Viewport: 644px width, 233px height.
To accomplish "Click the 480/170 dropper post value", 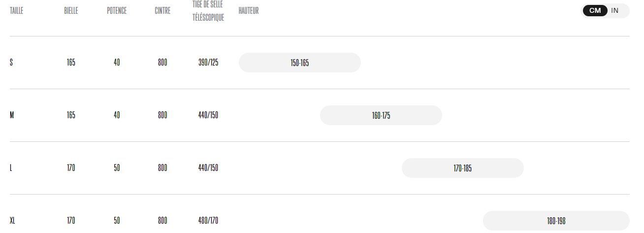I will coord(208,221).
